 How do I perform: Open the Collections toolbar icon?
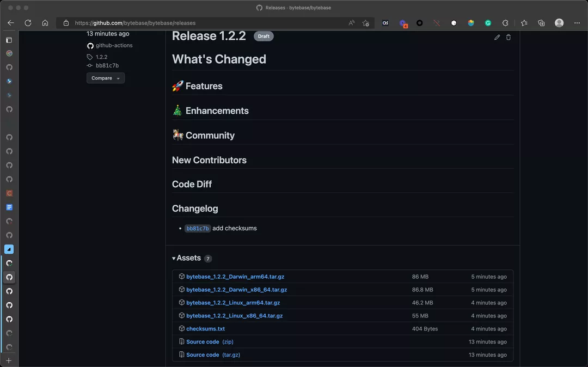(541, 23)
